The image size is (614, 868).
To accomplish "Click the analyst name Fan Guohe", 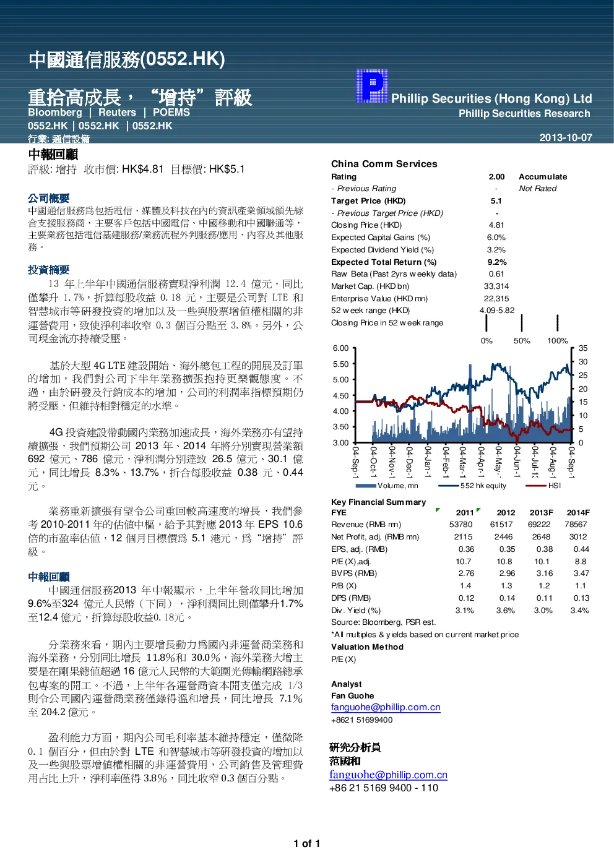I will (353, 696).
